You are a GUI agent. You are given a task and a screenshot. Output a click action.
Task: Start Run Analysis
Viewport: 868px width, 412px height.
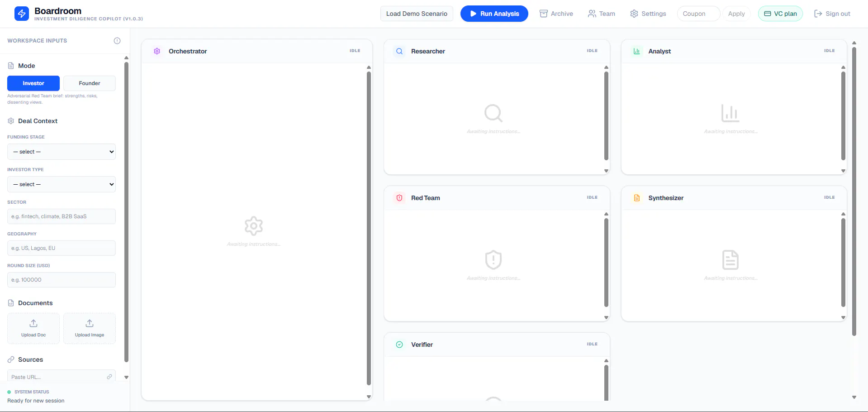click(x=494, y=14)
